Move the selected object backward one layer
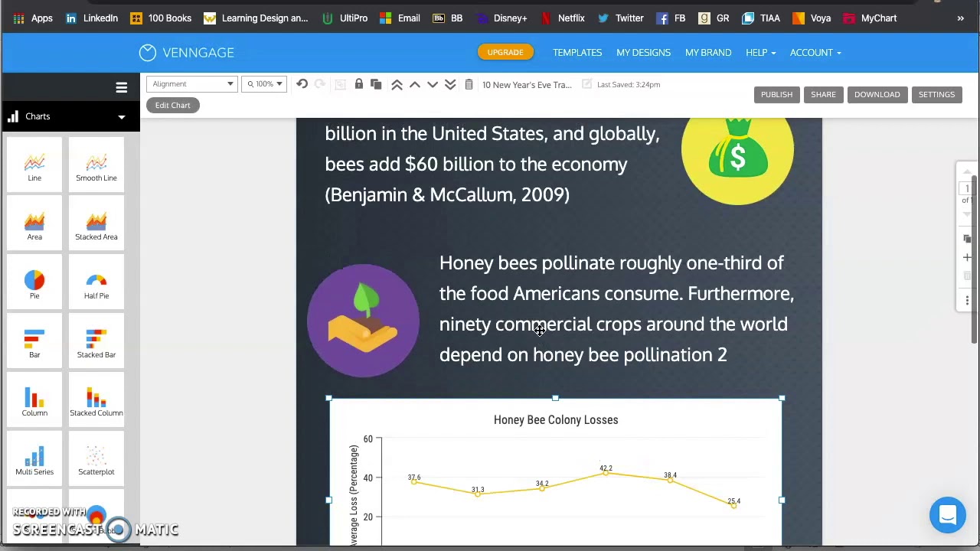This screenshot has width=980, height=551. tap(433, 84)
